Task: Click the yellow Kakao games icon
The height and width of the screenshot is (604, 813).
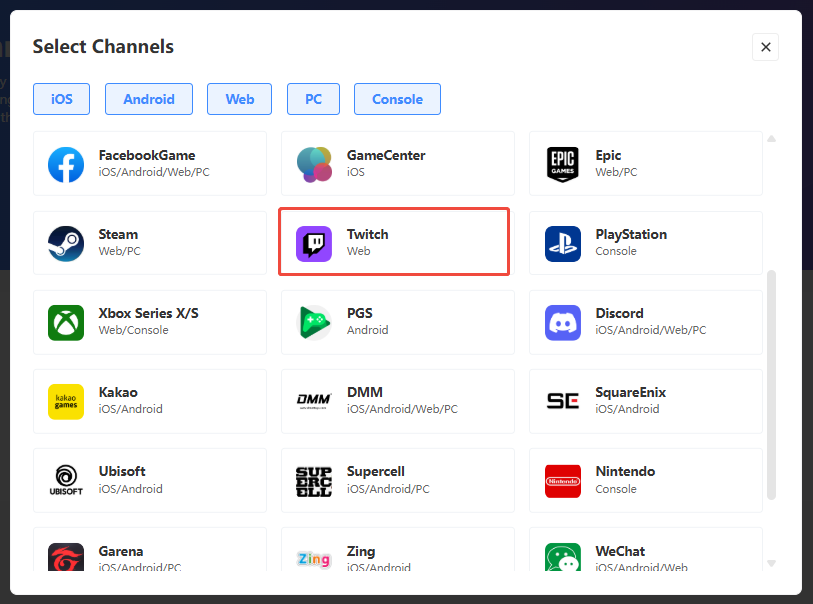Action: (66, 401)
